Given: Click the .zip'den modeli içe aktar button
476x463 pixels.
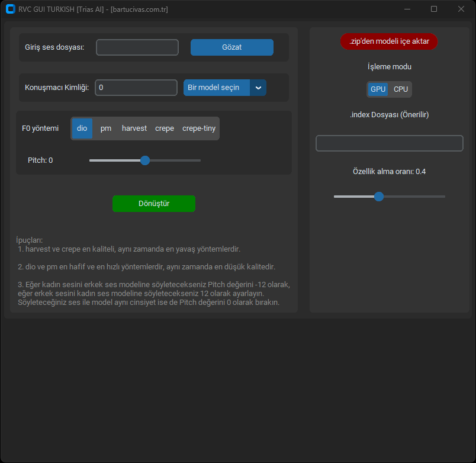Looking at the screenshot, I should 389,41.
